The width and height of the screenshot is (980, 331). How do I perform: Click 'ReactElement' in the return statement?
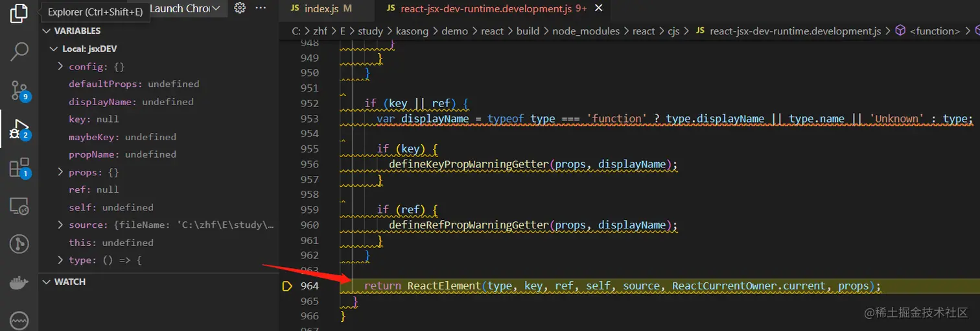(445, 286)
